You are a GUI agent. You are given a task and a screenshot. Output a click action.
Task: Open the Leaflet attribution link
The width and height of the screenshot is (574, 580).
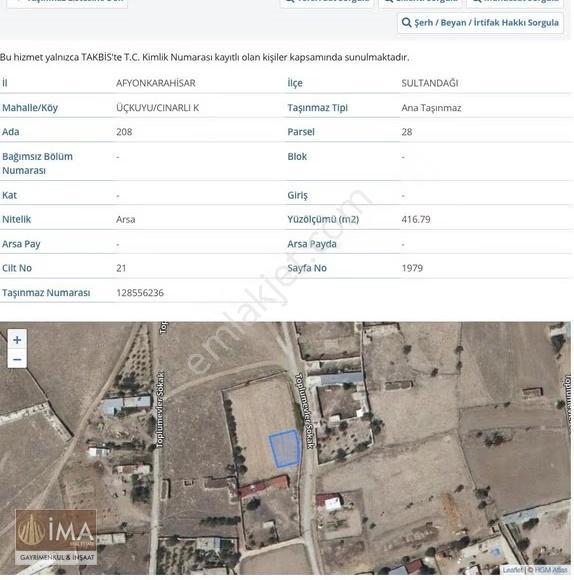click(513, 570)
